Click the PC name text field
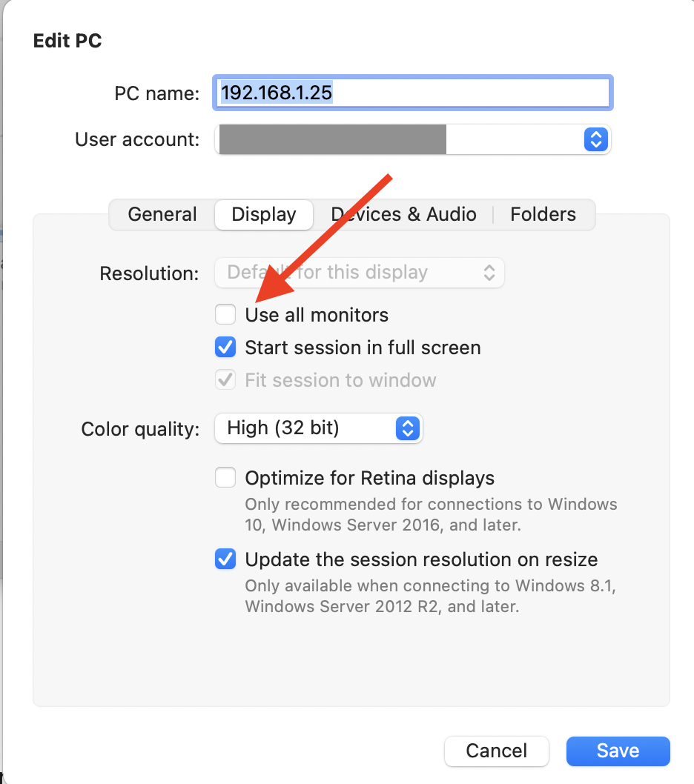 (412, 93)
